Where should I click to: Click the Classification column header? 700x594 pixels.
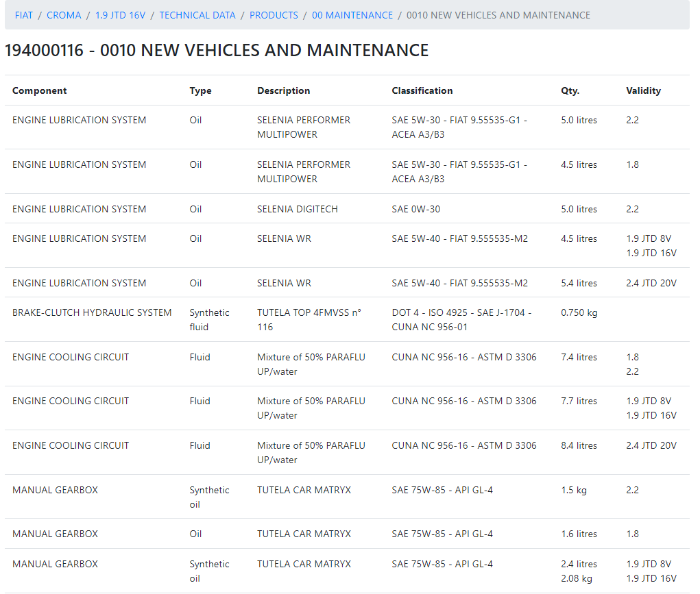tap(422, 90)
